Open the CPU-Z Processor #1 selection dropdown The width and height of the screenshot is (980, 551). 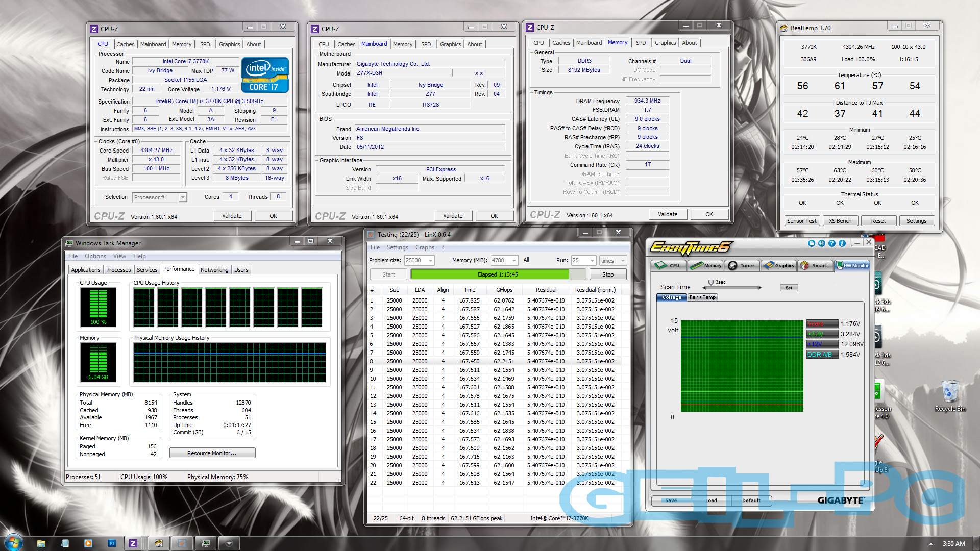(182, 197)
